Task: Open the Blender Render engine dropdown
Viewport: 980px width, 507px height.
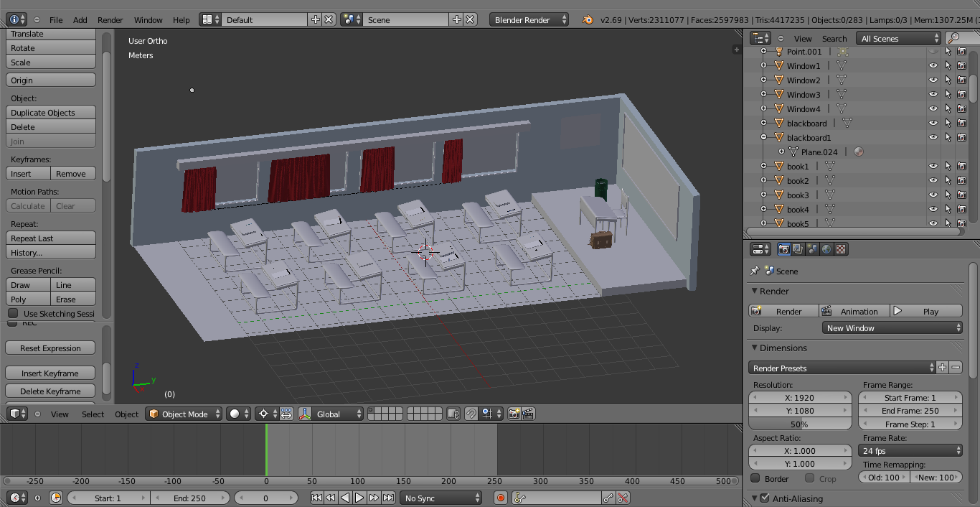Action: coord(529,20)
